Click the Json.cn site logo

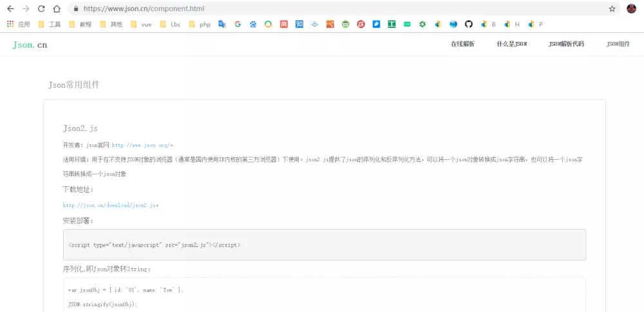(30, 45)
